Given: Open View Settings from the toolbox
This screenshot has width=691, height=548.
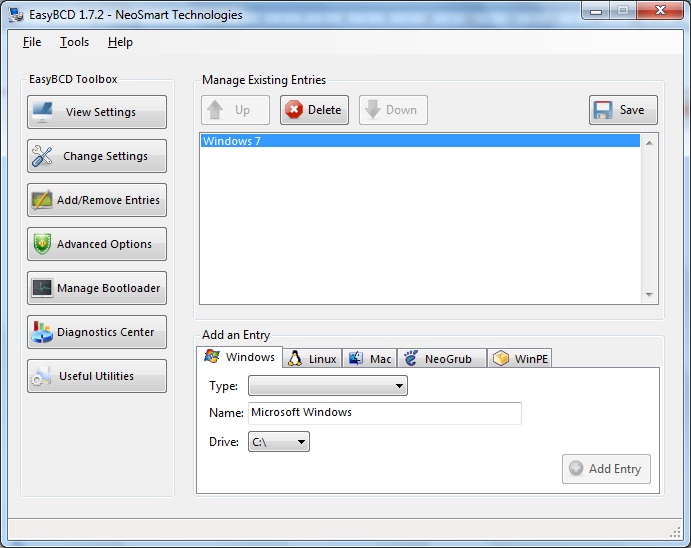Looking at the screenshot, I should (97, 112).
